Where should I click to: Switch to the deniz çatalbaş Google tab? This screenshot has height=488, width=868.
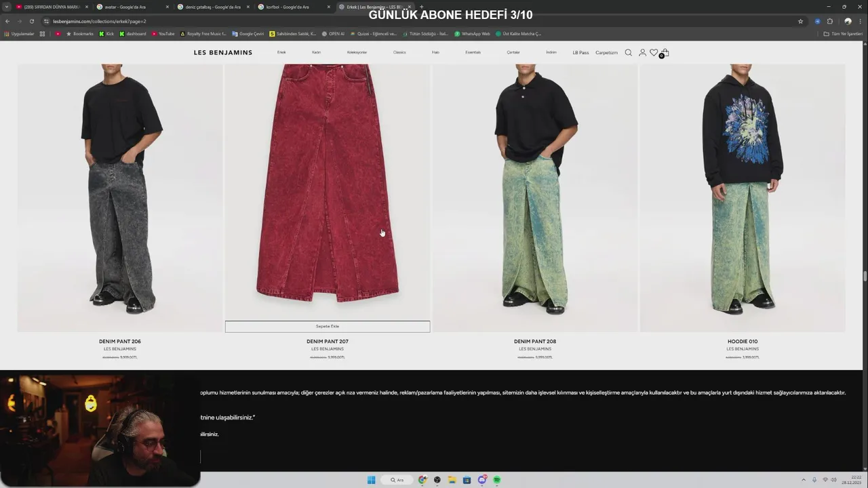(213, 7)
